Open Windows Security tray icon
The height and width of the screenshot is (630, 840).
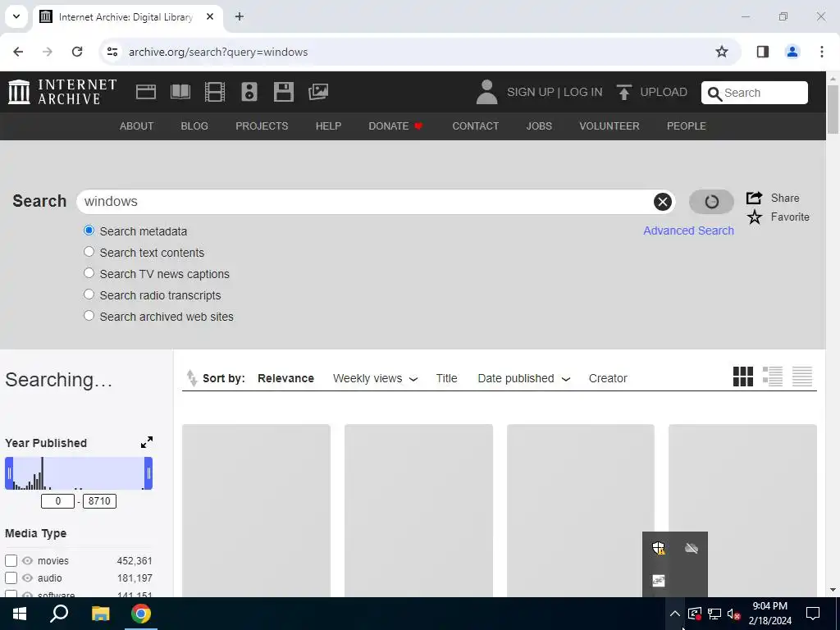pos(659,548)
